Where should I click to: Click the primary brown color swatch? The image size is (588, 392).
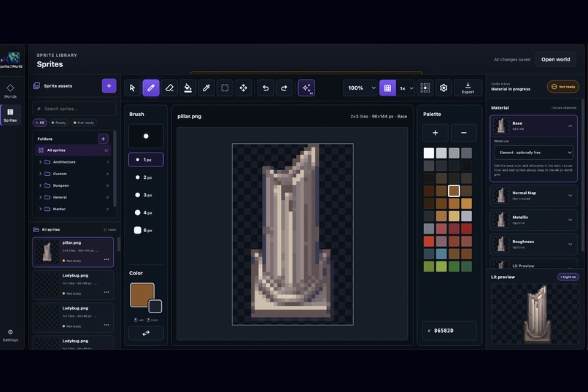click(142, 295)
